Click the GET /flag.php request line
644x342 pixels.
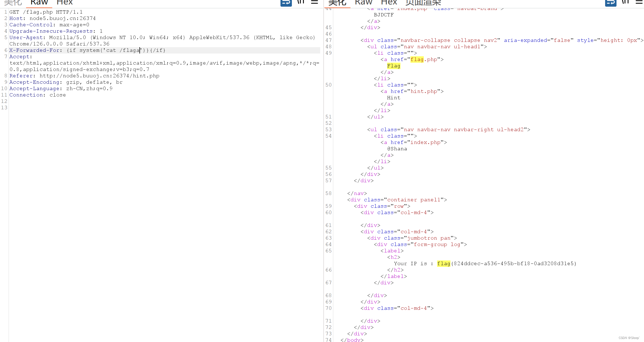(x=46, y=12)
